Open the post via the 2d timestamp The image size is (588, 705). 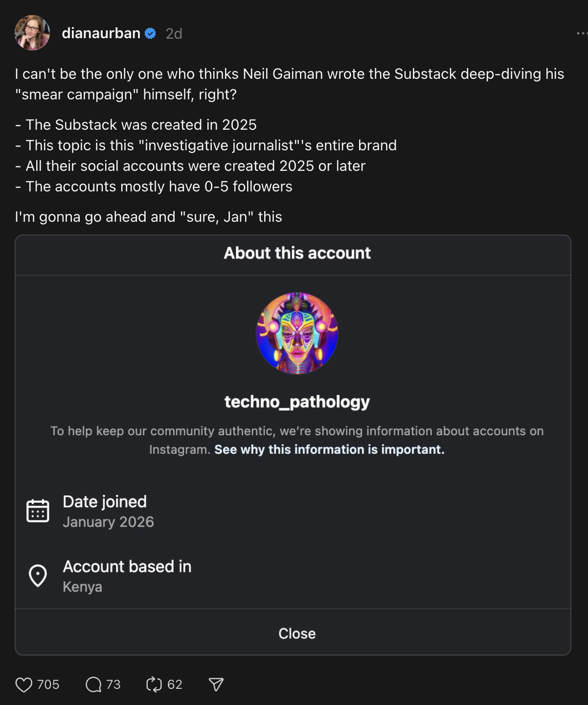point(174,33)
